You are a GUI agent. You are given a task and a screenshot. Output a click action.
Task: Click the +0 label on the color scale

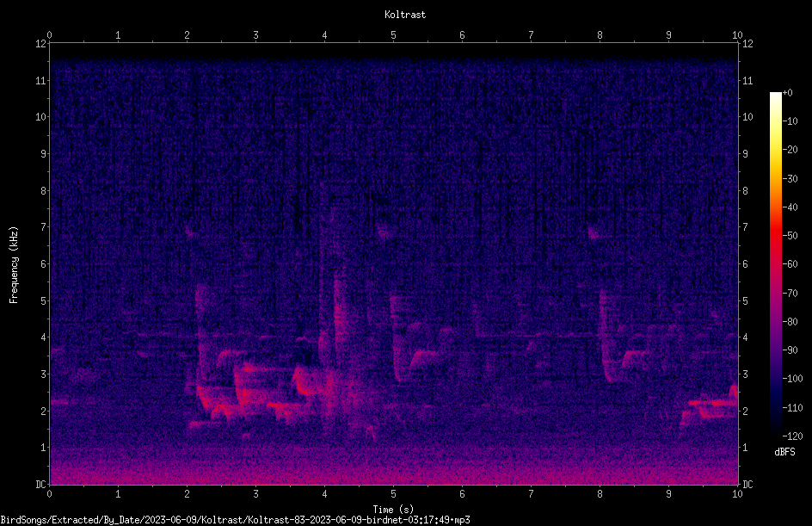point(787,93)
